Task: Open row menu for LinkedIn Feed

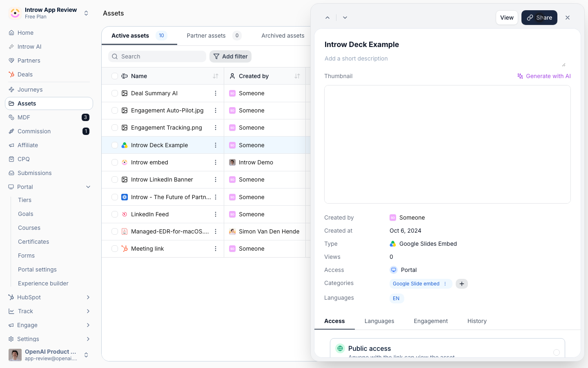Action: [216, 214]
